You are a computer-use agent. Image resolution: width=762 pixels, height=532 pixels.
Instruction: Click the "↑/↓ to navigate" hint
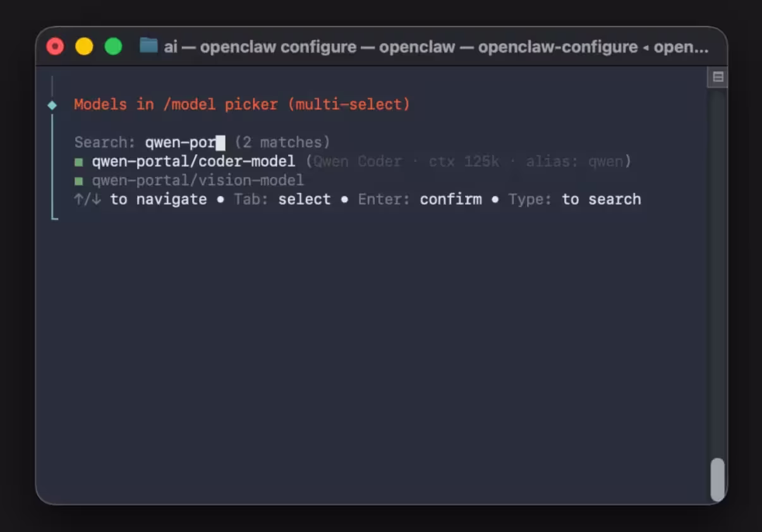[x=140, y=200]
